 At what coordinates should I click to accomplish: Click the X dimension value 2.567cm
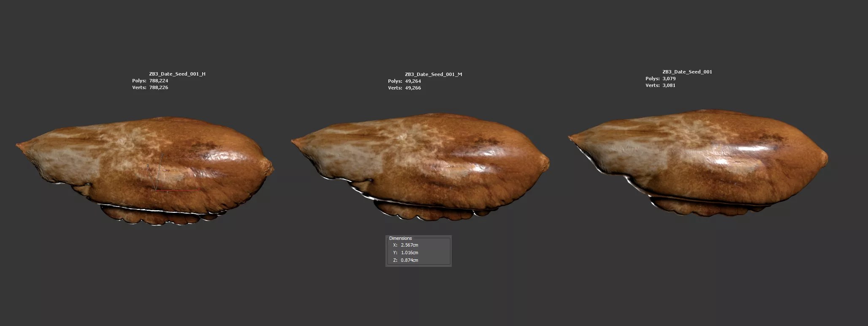[410, 245]
